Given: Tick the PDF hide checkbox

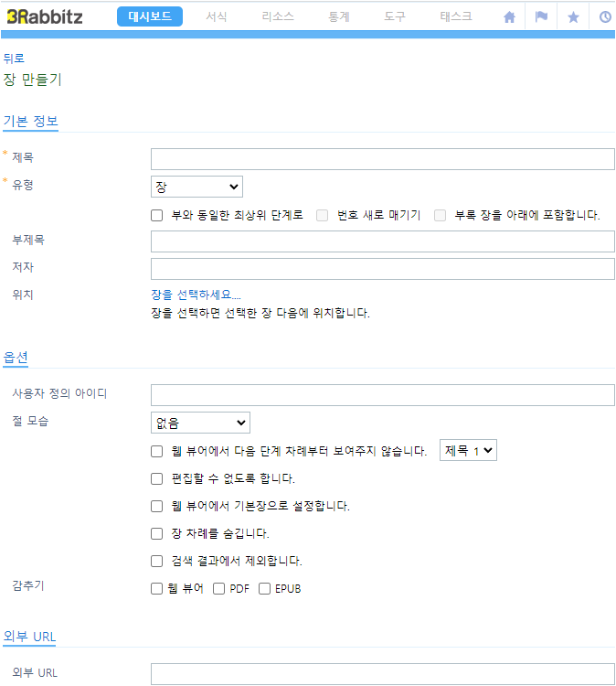Looking at the screenshot, I should 218,589.
